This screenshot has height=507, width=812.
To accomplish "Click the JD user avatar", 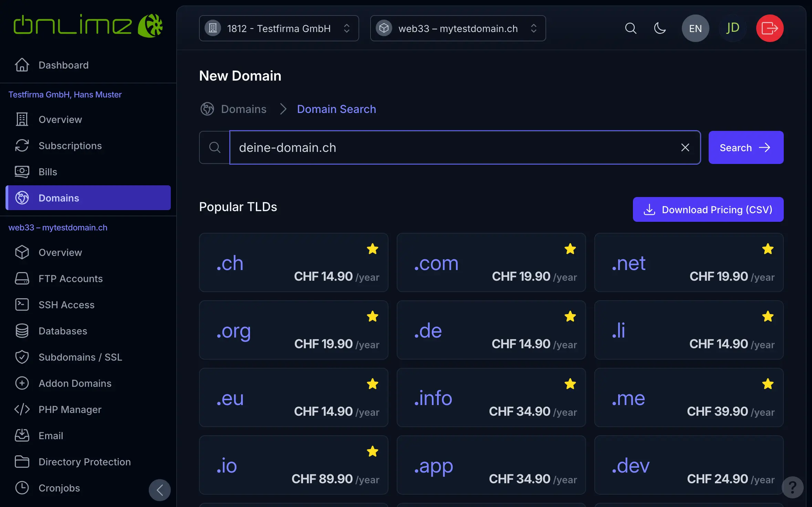I will [x=732, y=28].
